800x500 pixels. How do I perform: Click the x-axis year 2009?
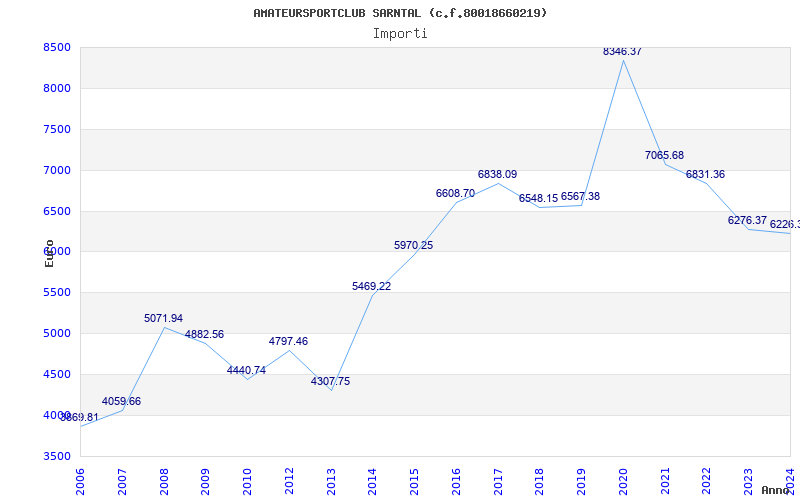point(206,482)
